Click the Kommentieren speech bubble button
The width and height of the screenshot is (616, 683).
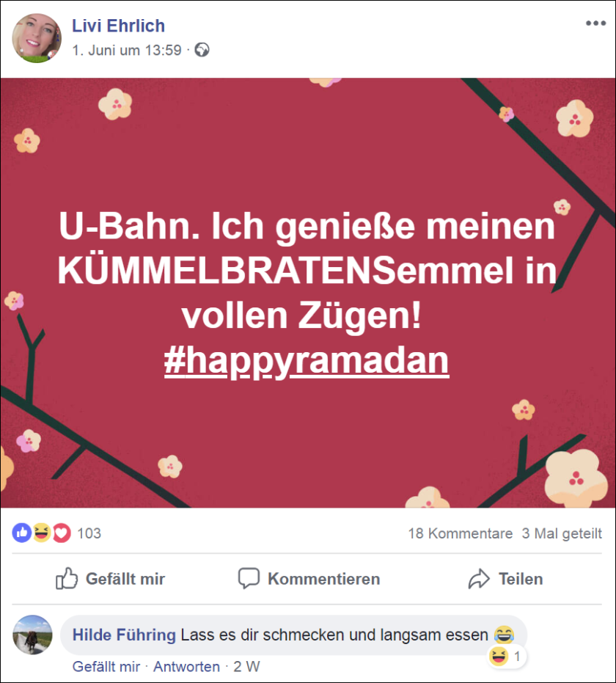click(x=309, y=579)
